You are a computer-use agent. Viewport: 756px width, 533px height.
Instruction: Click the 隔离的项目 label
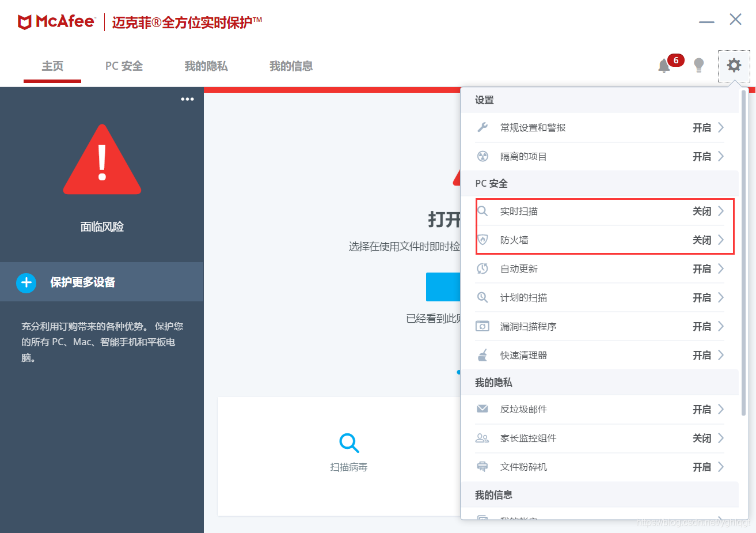point(523,156)
